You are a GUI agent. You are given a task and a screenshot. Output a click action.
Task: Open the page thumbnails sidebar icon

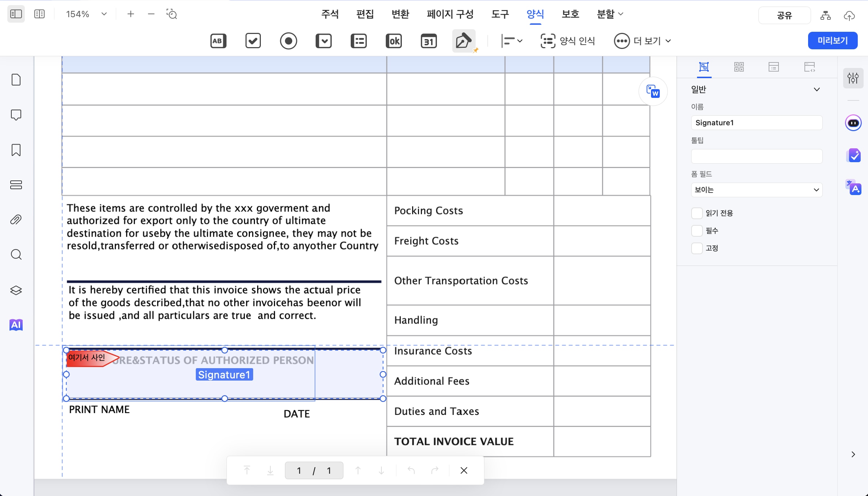pos(16,80)
